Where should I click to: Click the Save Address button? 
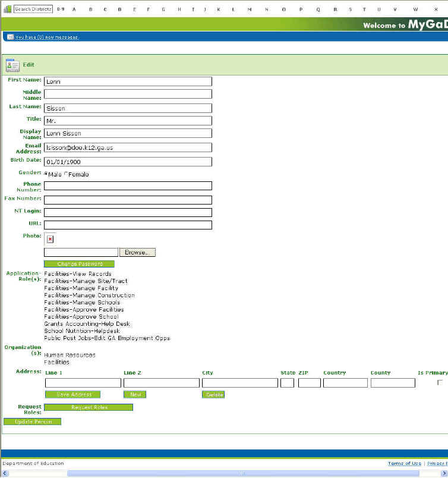pos(72,395)
